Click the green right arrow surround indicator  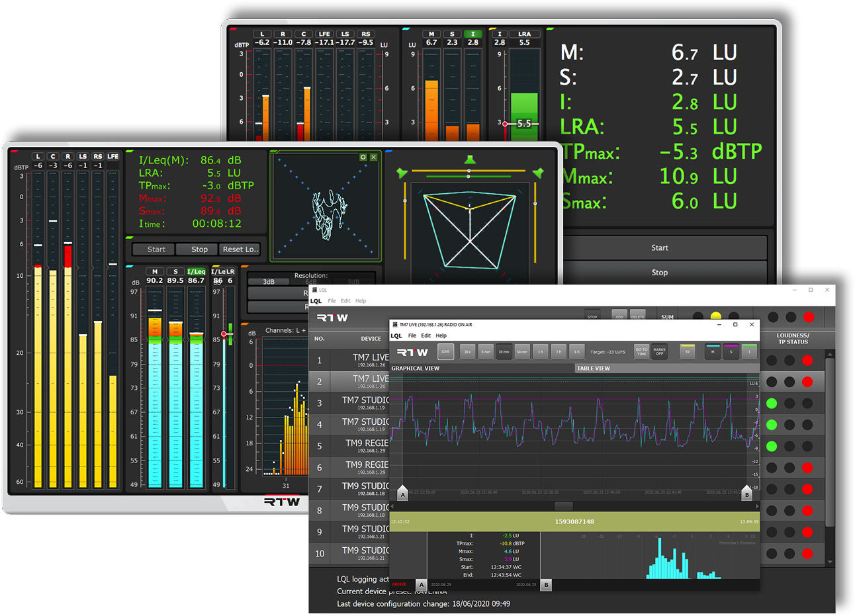[538, 173]
